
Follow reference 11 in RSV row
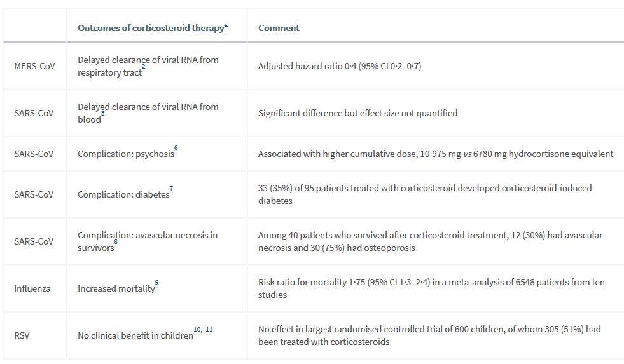(209, 330)
